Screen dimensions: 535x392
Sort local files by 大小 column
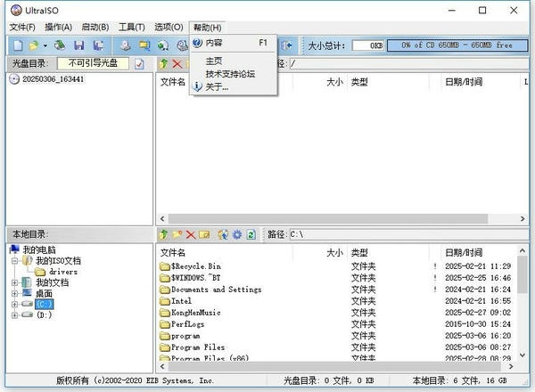coord(320,253)
